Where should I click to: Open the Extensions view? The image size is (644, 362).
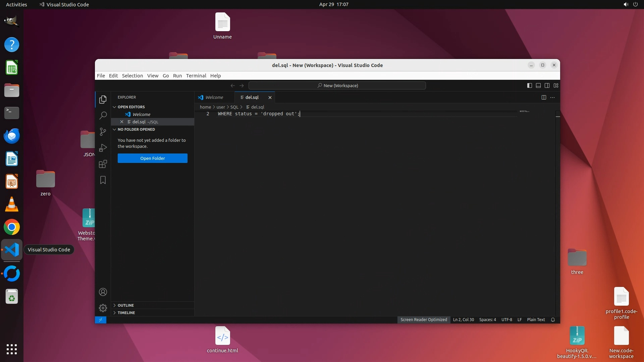tap(103, 164)
